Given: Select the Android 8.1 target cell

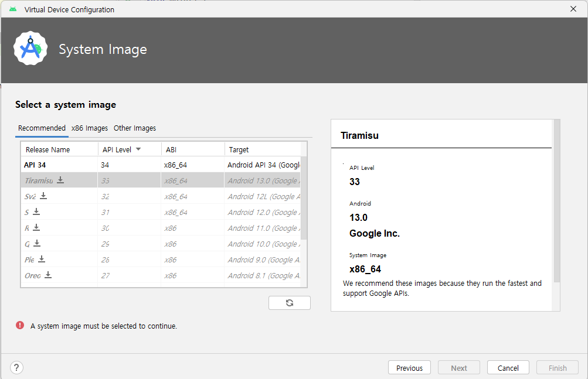Looking at the screenshot, I should tap(263, 275).
